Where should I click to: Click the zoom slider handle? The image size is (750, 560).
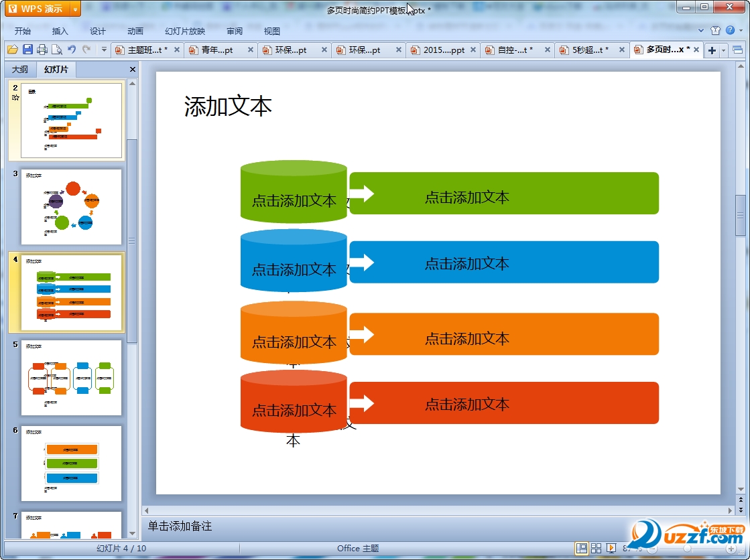pyautogui.click(x=688, y=549)
